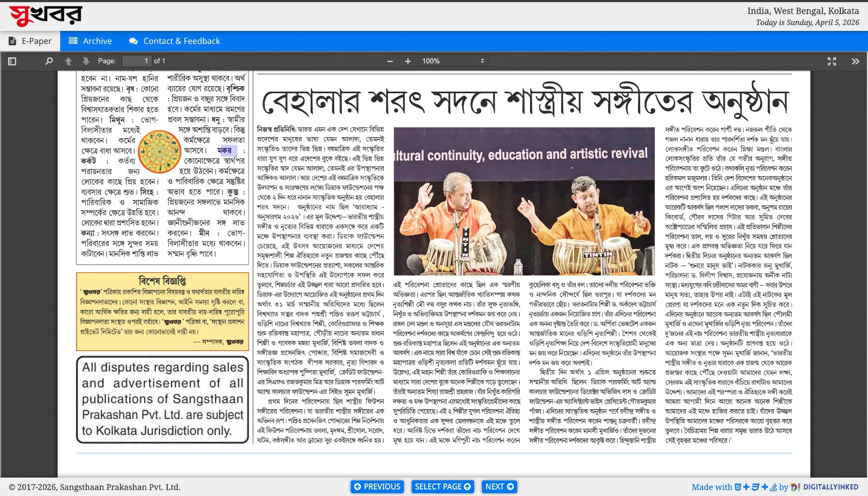Viewport: 868px width, 496px height.
Task: Go to next page using down arrow
Action: tap(86, 61)
